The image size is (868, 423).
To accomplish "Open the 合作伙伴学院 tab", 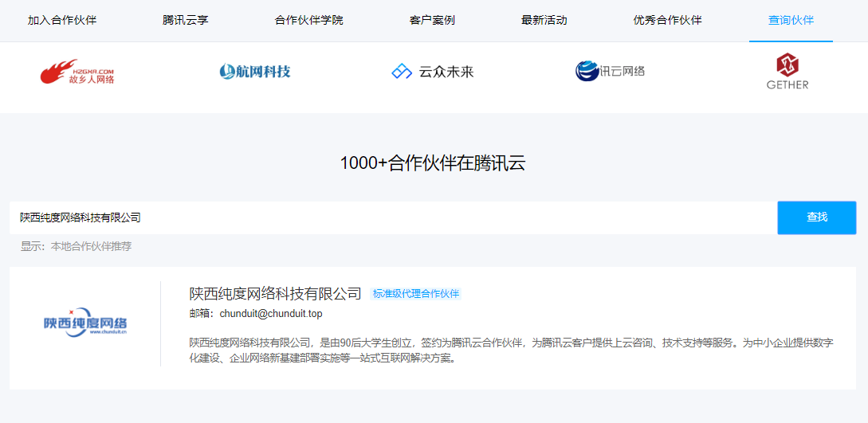I will [x=309, y=21].
